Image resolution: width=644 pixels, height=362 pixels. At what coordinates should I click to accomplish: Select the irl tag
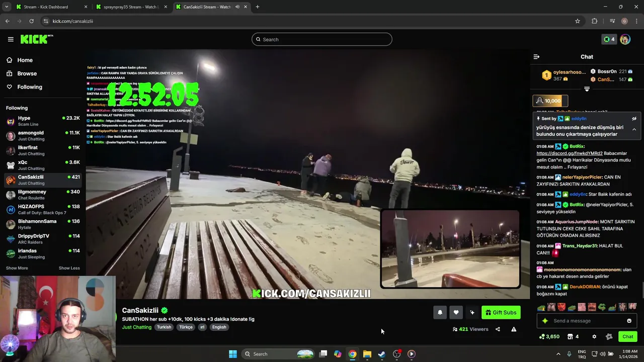(x=202, y=327)
